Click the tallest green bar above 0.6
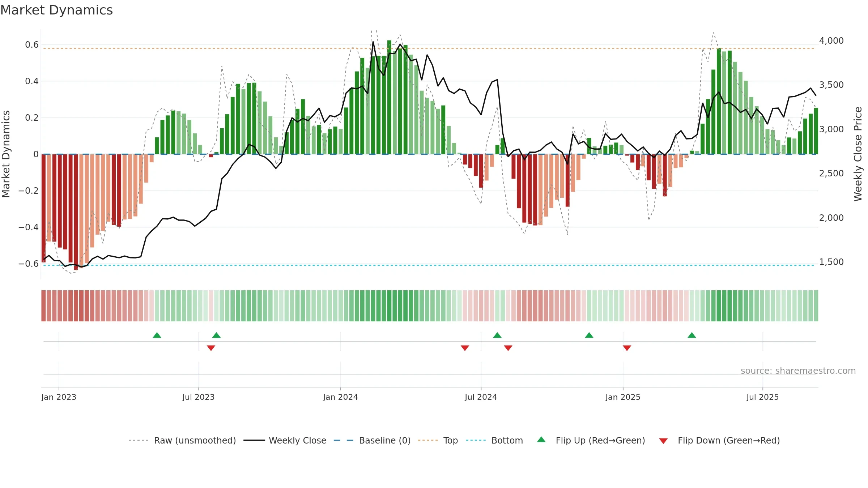This screenshot has height=488, width=868. click(x=389, y=97)
